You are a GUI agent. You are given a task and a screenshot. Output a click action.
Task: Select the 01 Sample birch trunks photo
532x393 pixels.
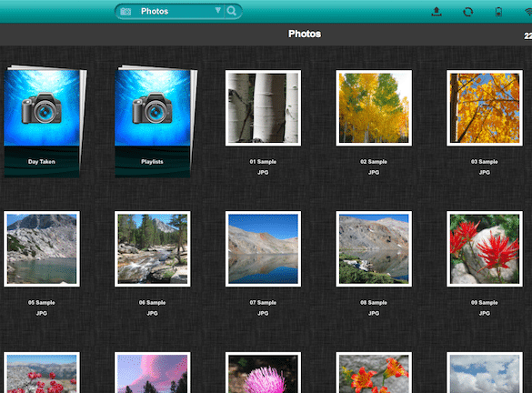(x=263, y=108)
